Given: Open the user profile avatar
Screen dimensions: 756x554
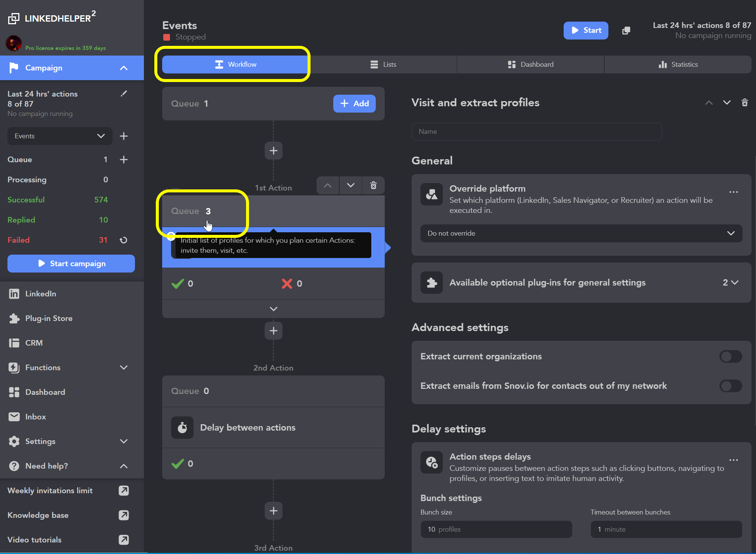Looking at the screenshot, I should point(14,43).
